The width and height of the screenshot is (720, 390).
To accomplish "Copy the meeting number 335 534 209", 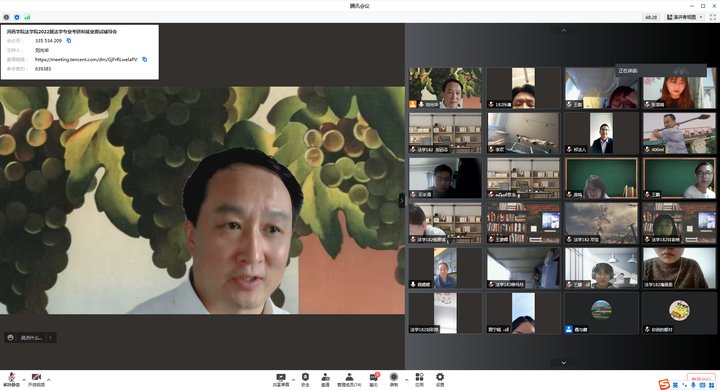I will pyautogui.click(x=69, y=40).
